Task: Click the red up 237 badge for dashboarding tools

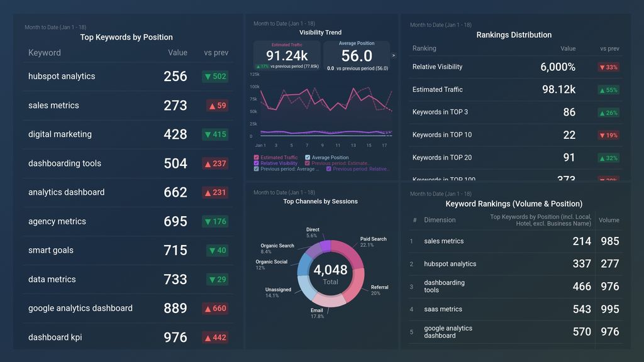Action: (215, 163)
